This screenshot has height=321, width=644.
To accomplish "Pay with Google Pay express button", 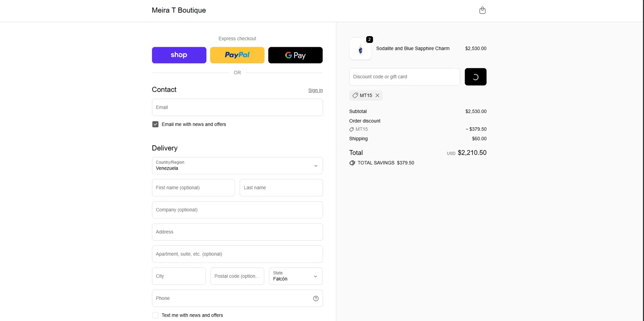I will 295,55.
